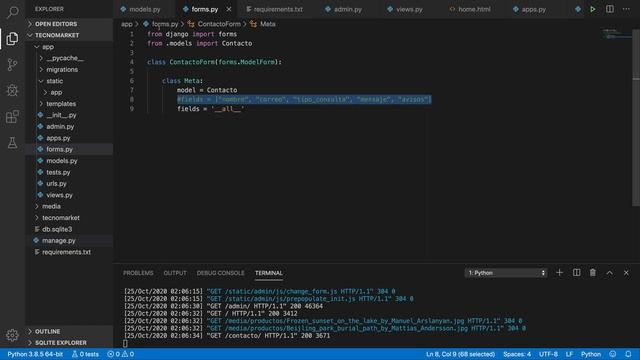
Task: Expand the migrations folder
Action: click(x=69, y=69)
